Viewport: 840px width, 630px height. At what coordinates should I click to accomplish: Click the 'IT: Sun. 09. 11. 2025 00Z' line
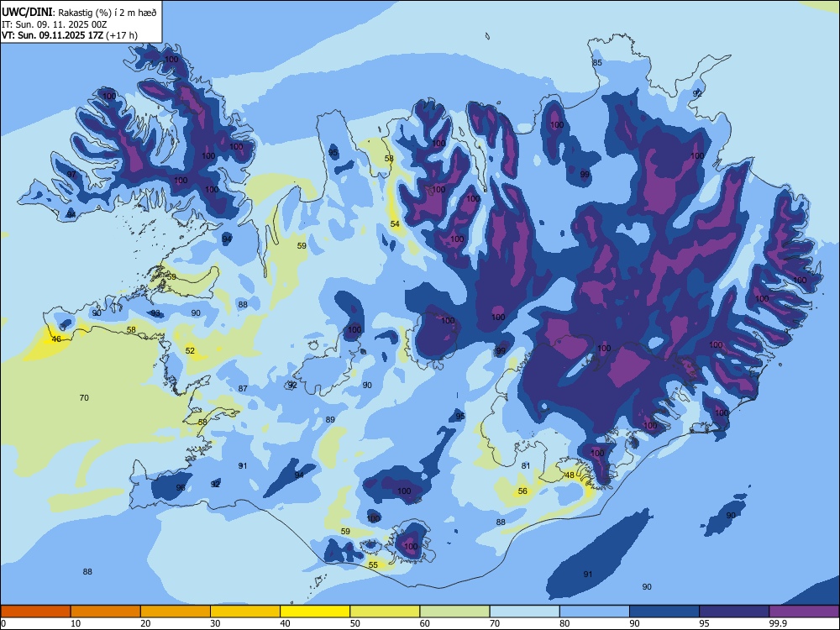[x=54, y=24]
